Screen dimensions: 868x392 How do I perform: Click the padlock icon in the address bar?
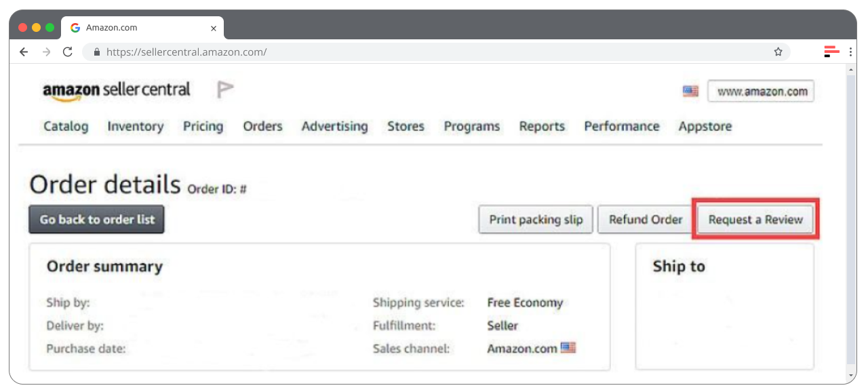(96, 51)
